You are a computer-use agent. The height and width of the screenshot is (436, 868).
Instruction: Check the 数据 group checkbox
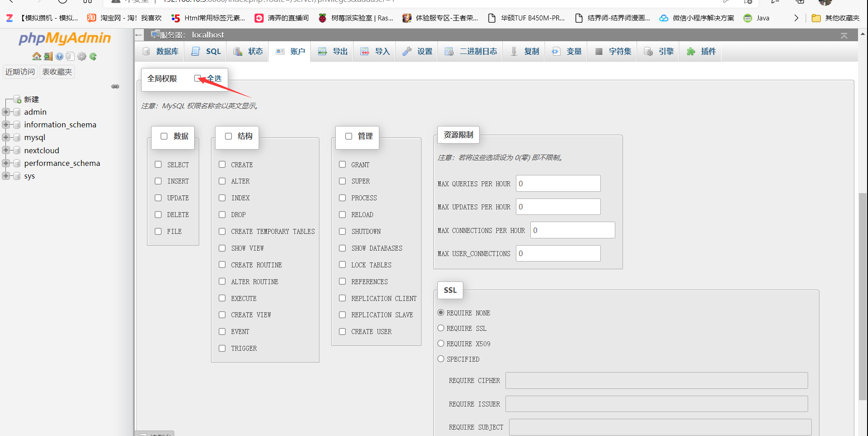[x=164, y=136]
